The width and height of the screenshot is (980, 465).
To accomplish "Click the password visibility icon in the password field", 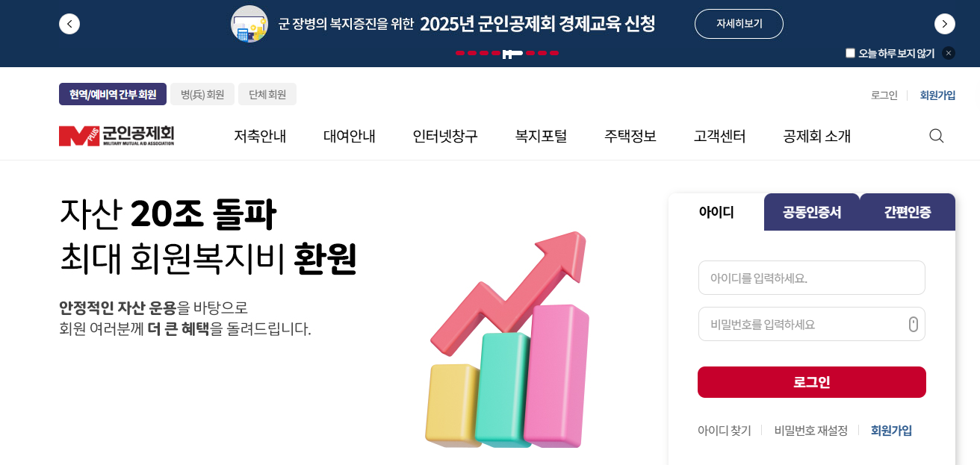I will pos(913,323).
